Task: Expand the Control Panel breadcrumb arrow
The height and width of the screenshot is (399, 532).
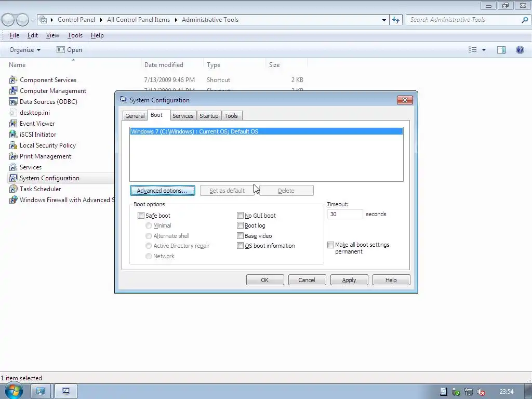Action: point(101,20)
